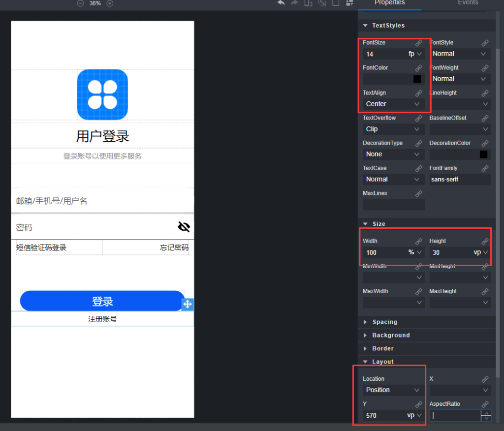
Task: Click the Undo icon in top toolbar
Action: pyautogui.click(x=281, y=3)
